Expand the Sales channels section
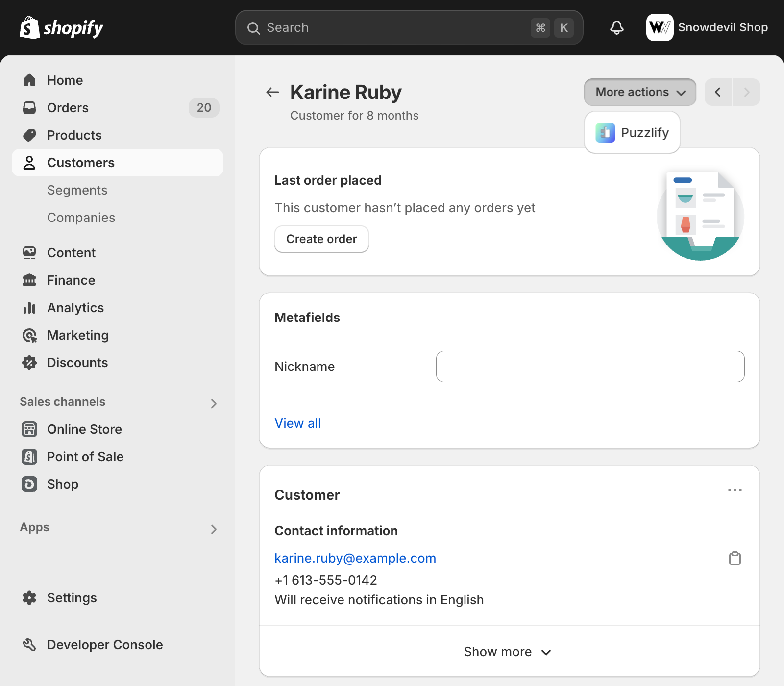Screen dimensions: 784x686 [x=214, y=403]
